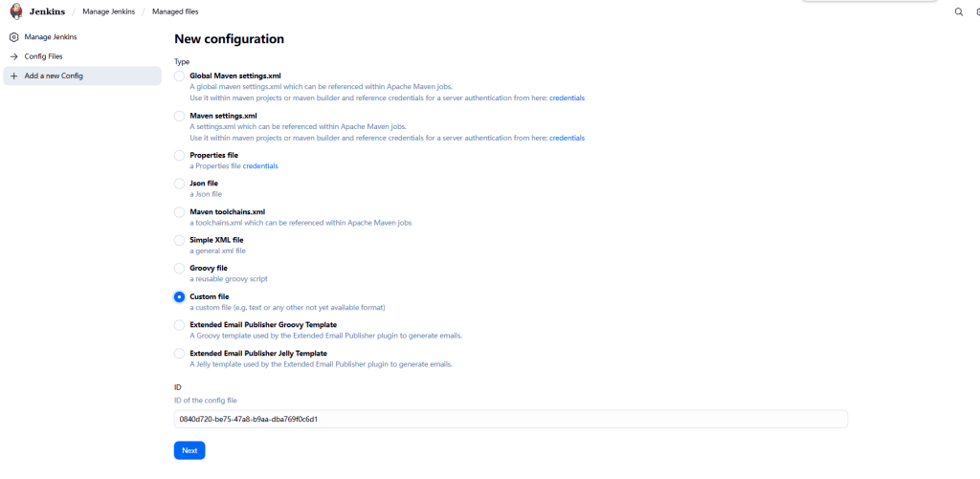Click the plus icon for new config
The width and height of the screenshot is (980, 479).
coord(13,76)
